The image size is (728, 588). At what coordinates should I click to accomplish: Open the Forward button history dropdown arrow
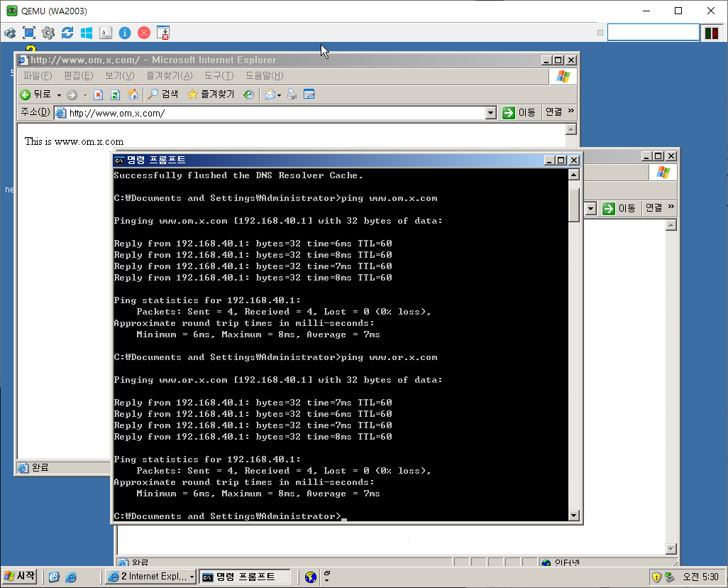[85, 95]
